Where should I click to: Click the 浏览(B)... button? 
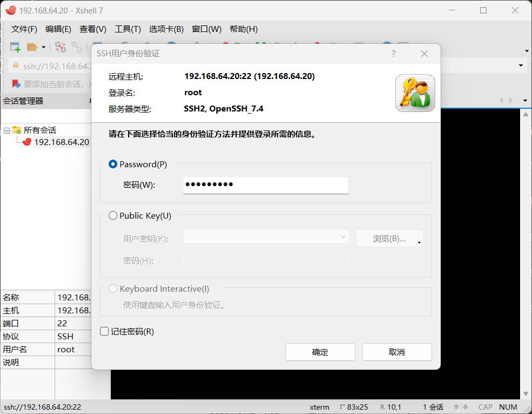click(389, 239)
